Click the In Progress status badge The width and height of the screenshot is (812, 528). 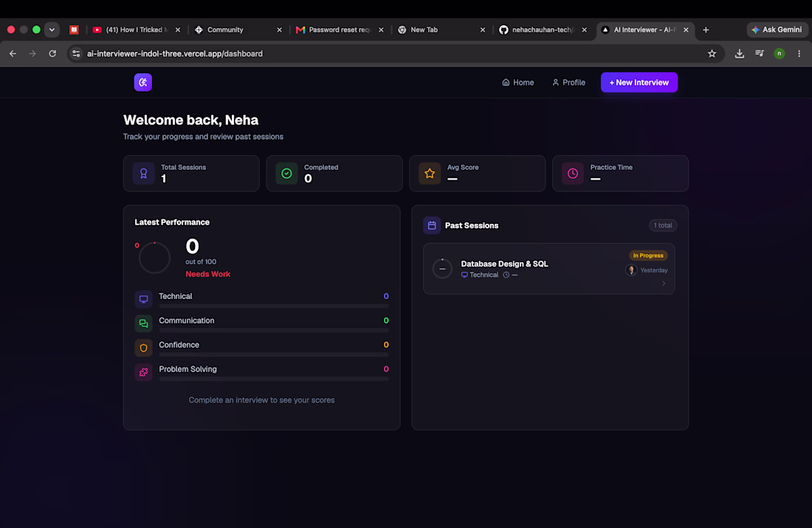(648, 256)
